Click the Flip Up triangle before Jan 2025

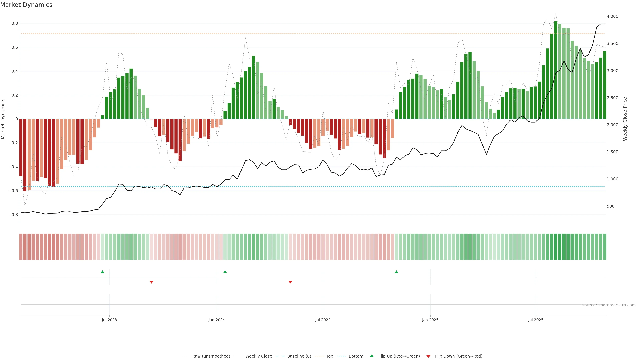tap(396, 272)
